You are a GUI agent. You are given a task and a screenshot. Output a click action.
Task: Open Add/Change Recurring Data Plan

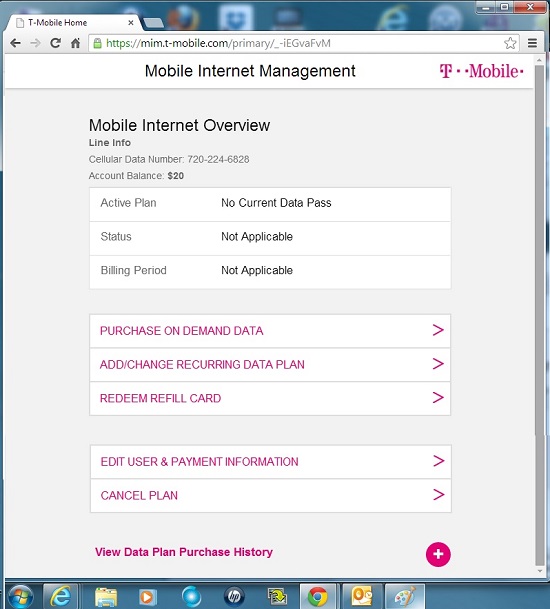(x=270, y=365)
